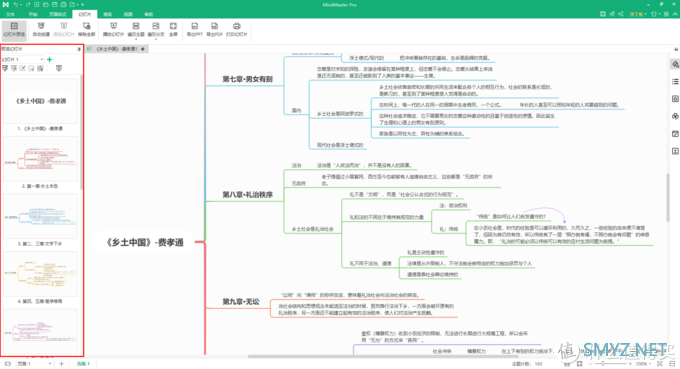Collapse the slide preview panel pin icon
Viewport: 680px width, 369px height.
click(x=79, y=49)
